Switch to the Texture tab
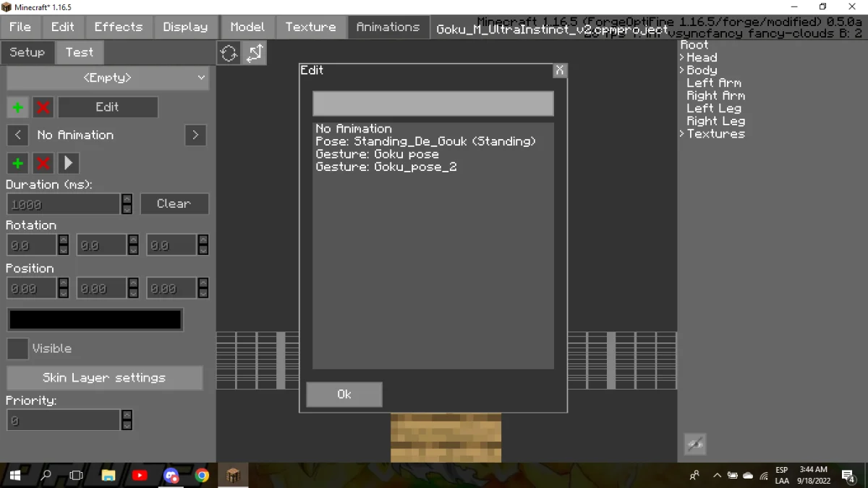This screenshot has height=488, width=868. [311, 28]
